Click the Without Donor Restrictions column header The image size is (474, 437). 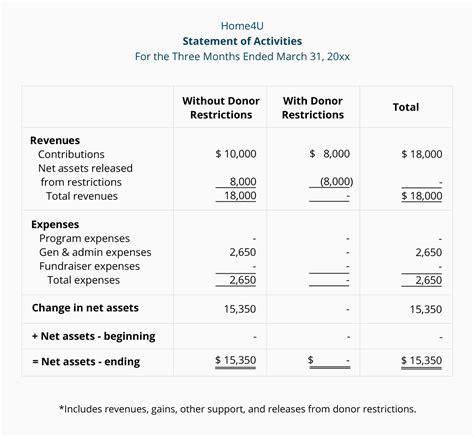coord(221,107)
